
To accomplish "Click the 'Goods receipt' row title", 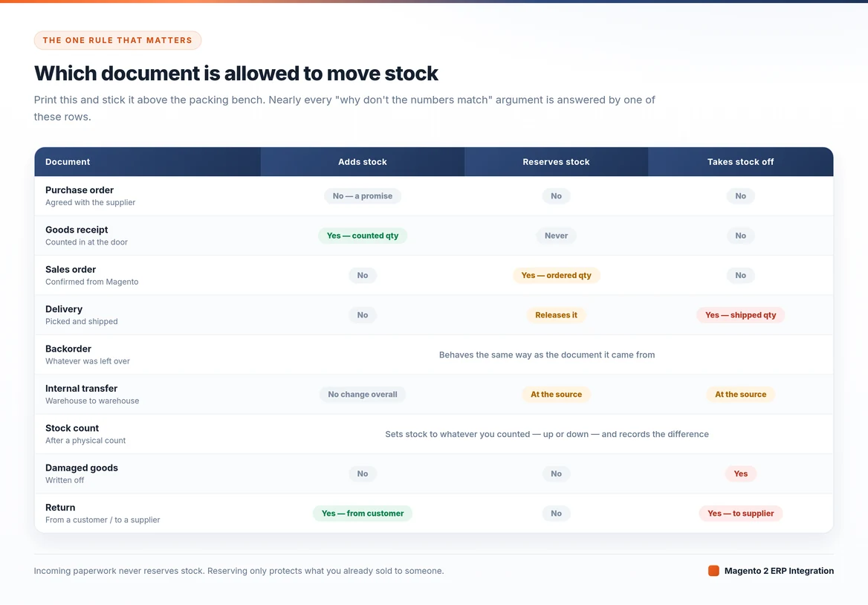I will (x=77, y=230).
